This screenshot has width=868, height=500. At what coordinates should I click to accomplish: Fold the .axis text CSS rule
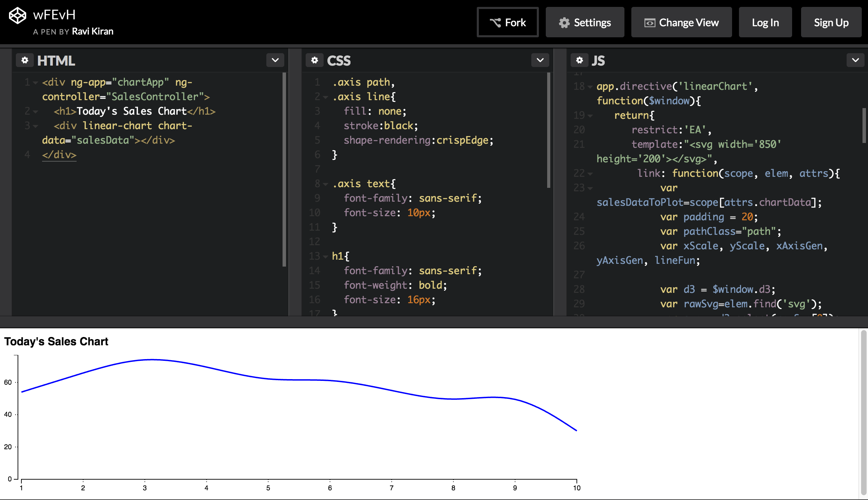pos(325,184)
